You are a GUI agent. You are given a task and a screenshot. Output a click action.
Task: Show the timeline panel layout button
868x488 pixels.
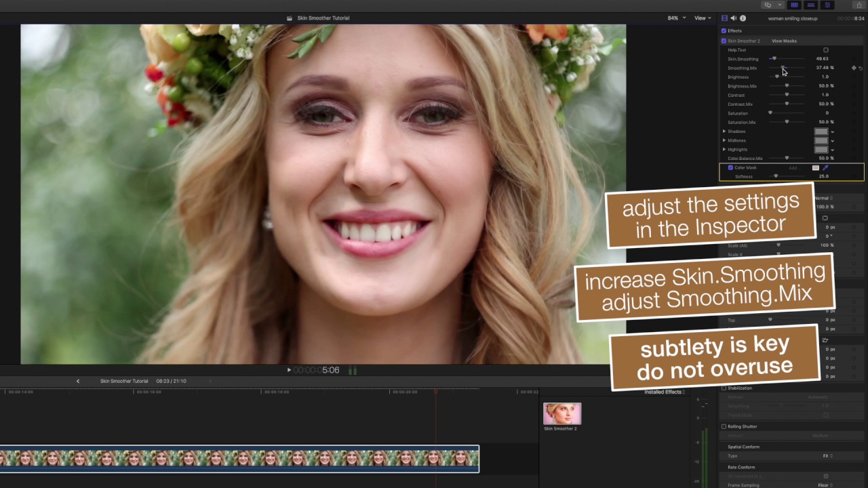(x=810, y=5)
